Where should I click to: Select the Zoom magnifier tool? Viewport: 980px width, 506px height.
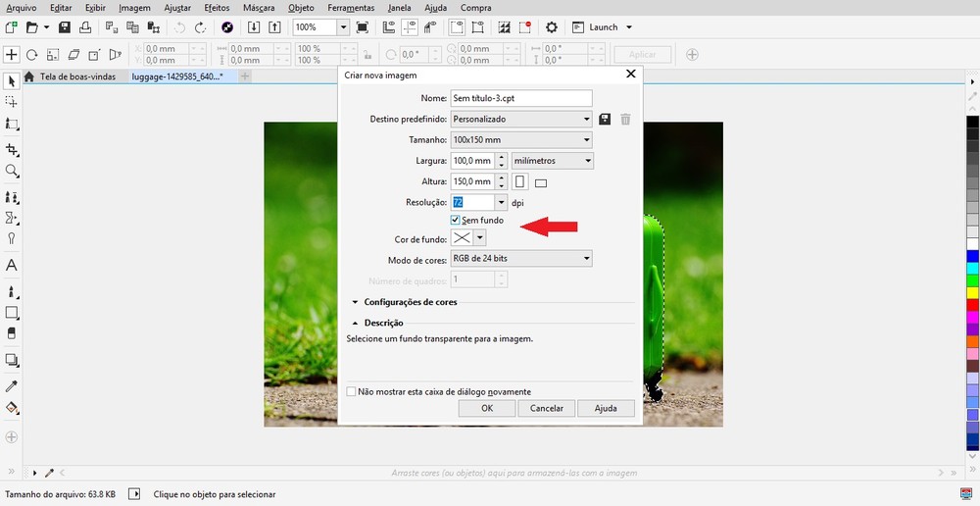pos(11,171)
